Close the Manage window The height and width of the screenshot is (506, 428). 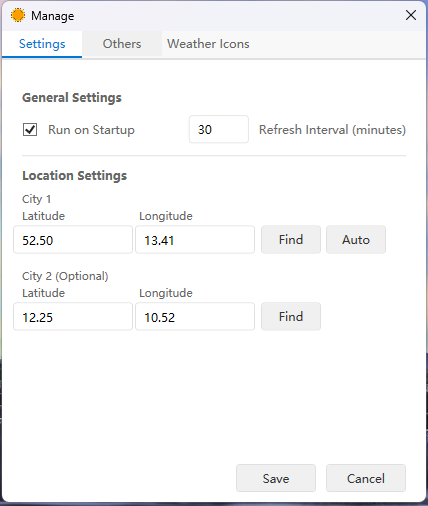coord(411,15)
